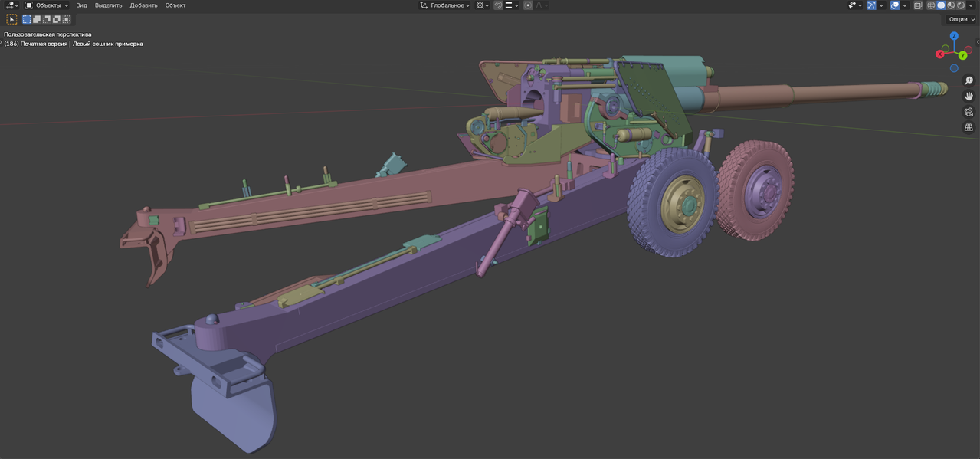Click the Y axis gizmo handle
The width and height of the screenshot is (980, 459).
(x=962, y=56)
